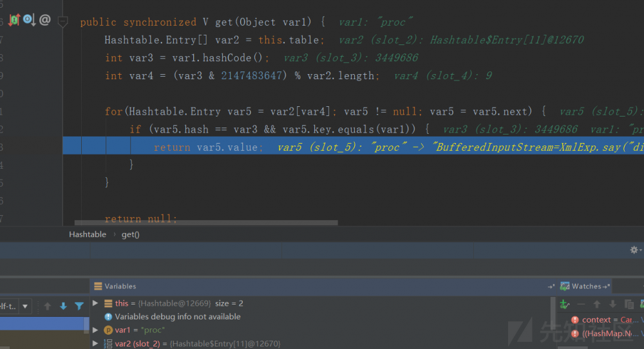Click 'this.table' in the editor
Screen dimensions: 644x349
pyautogui.click(x=289, y=40)
